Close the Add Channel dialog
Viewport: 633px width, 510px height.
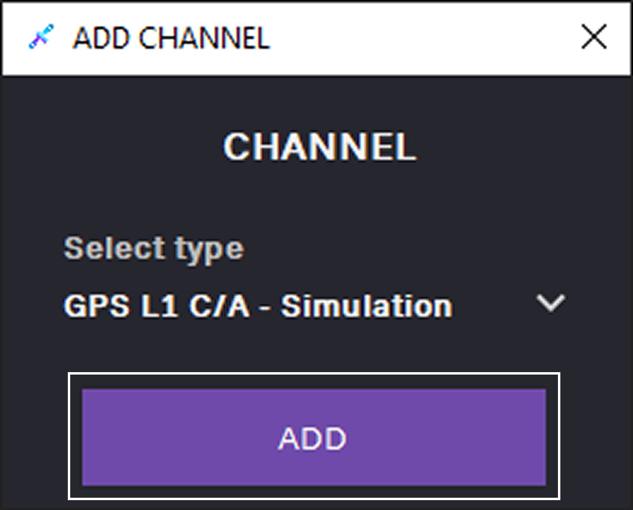(x=594, y=38)
